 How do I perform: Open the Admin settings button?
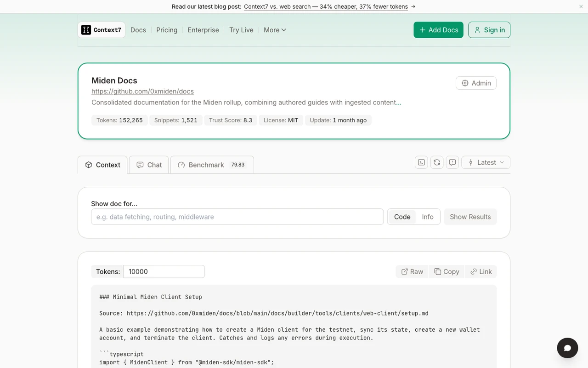(476, 83)
